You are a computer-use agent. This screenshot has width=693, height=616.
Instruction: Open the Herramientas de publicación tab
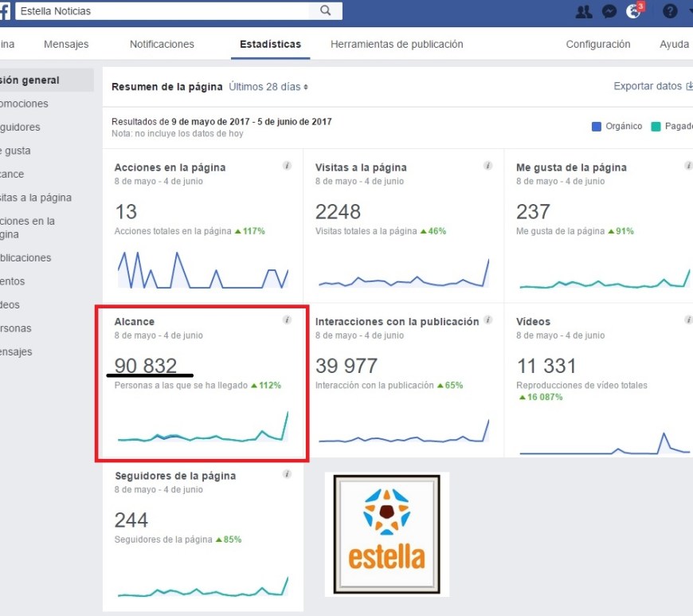[397, 45]
